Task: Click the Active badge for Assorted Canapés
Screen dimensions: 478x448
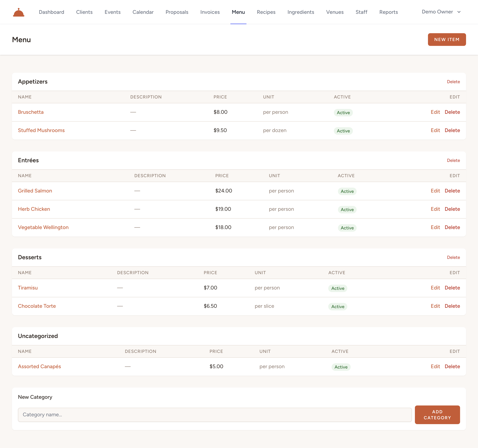Action: coord(341,367)
